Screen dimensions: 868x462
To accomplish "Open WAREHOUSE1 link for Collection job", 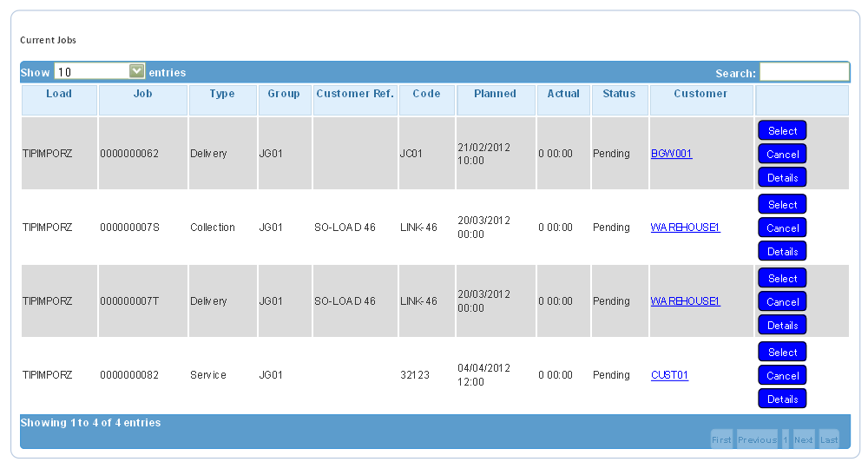I will 686,228.
